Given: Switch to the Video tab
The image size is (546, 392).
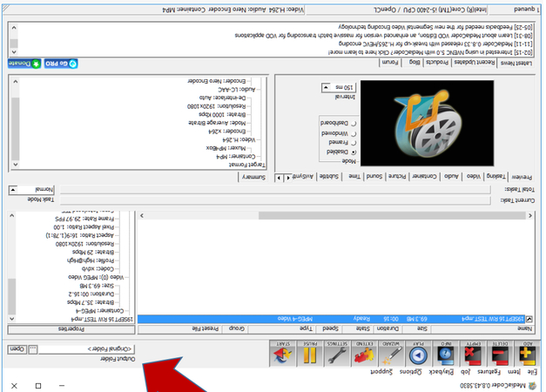Looking at the screenshot, I should pos(473,177).
